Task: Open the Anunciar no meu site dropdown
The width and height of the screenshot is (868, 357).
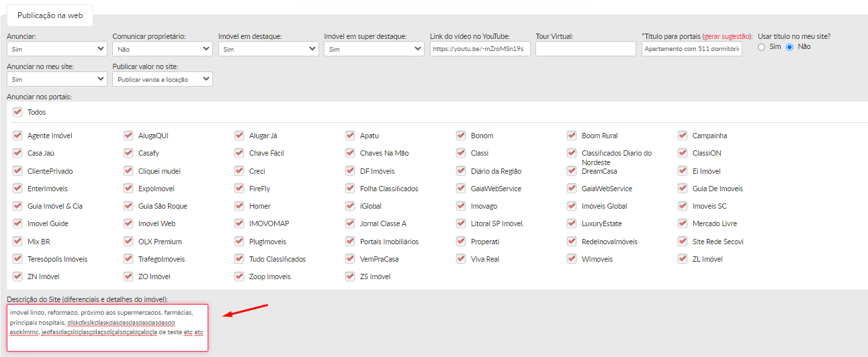Action: click(56, 79)
